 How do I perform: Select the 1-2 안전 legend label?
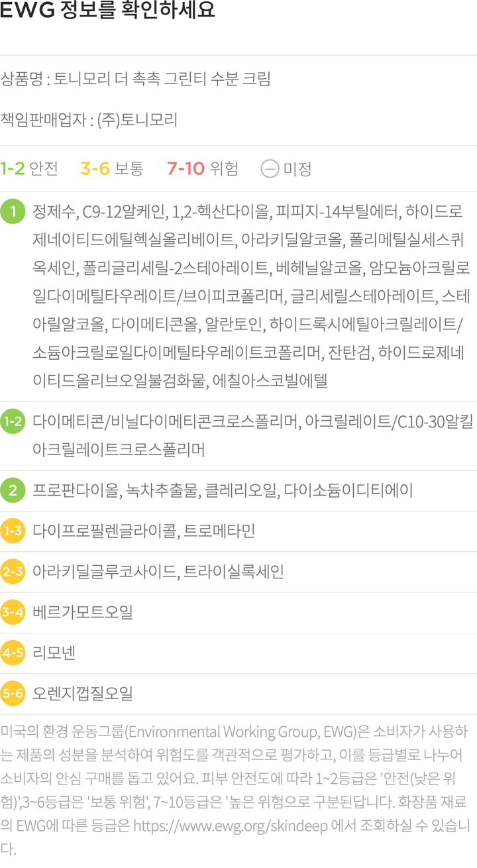[29, 169]
